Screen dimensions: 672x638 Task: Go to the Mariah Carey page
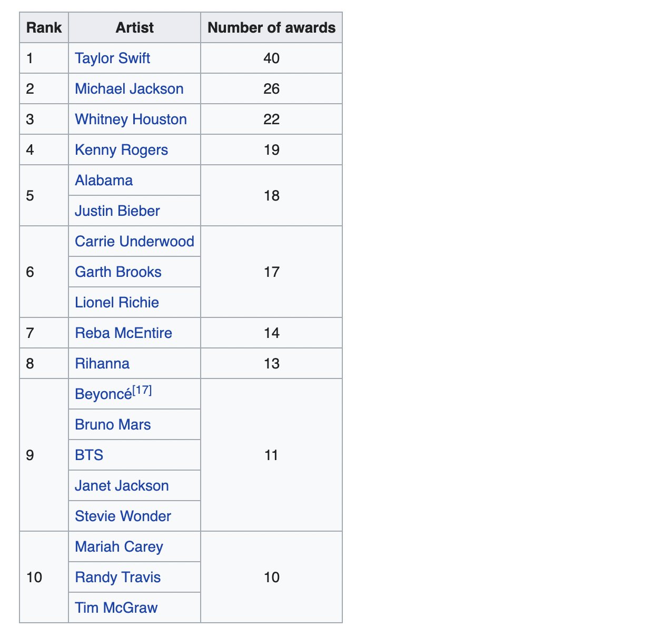pos(118,547)
